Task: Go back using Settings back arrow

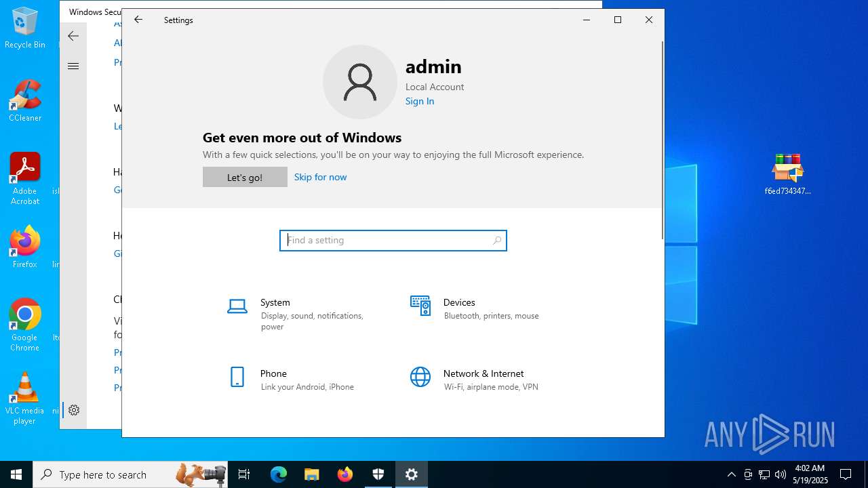Action: (x=138, y=20)
